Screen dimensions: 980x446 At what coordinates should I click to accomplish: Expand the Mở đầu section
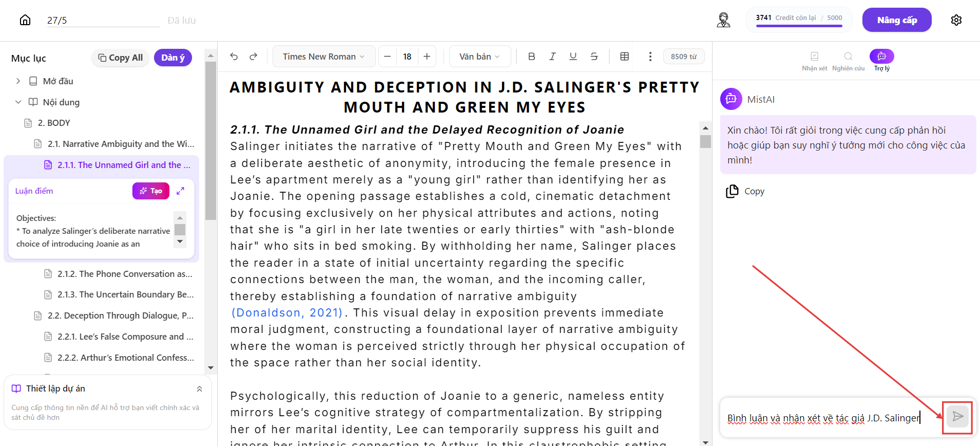[18, 81]
